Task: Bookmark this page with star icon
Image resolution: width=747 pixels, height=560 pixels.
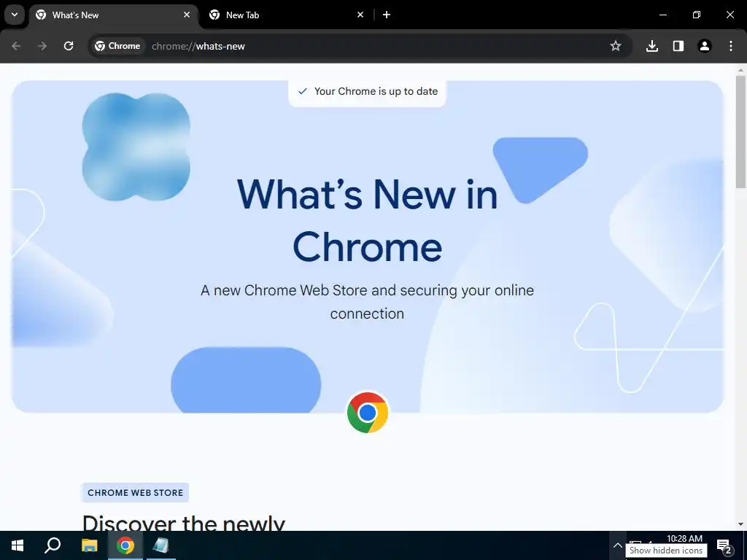Action: 616,46
